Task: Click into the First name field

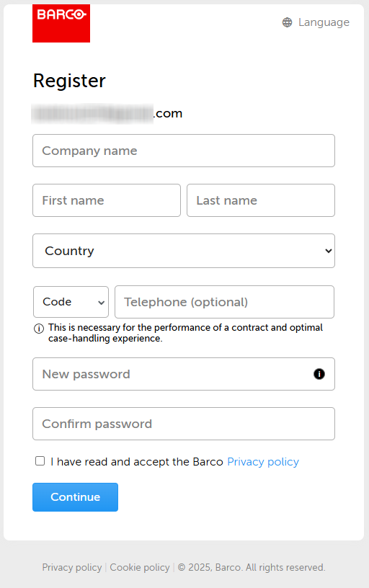Action: coord(107,200)
